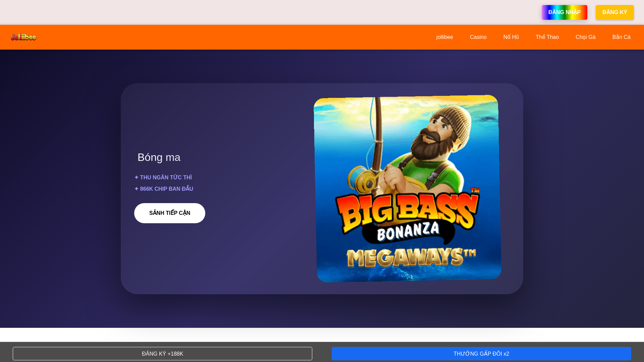The width and height of the screenshot is (644, 362).
Task: Click the yellow ĐĂNG KÝ button
Action: click(614, 12)
